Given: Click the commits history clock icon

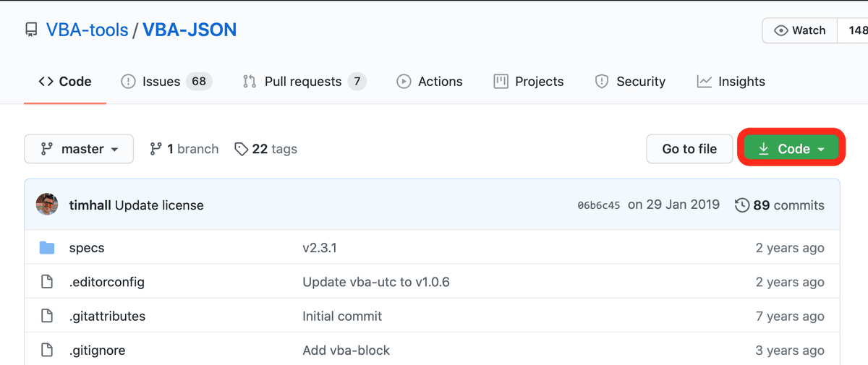Looking at the screenshot, I should coord(741,205).
